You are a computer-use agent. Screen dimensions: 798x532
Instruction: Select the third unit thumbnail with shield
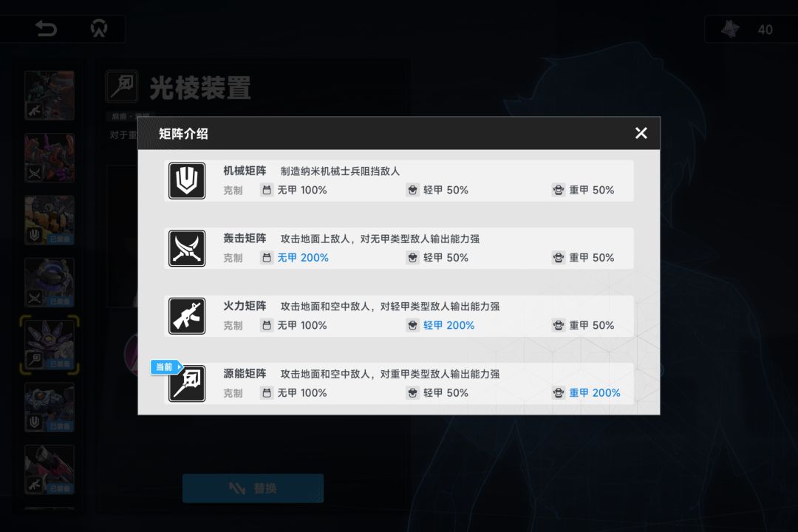[50, 220]
